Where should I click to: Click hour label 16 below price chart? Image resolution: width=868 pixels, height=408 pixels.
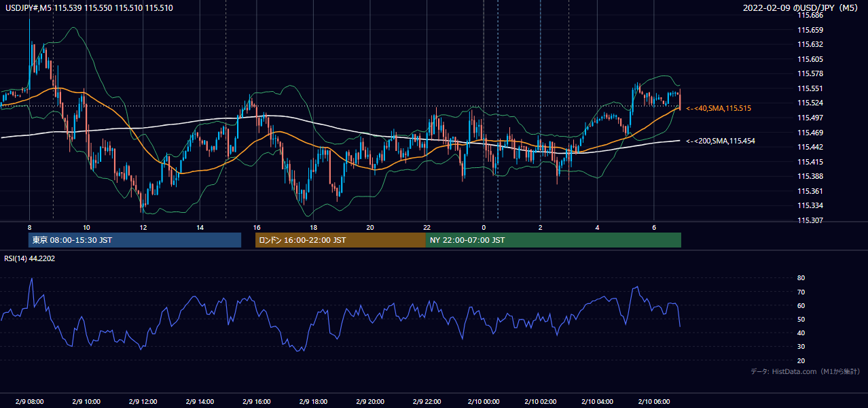256,227
